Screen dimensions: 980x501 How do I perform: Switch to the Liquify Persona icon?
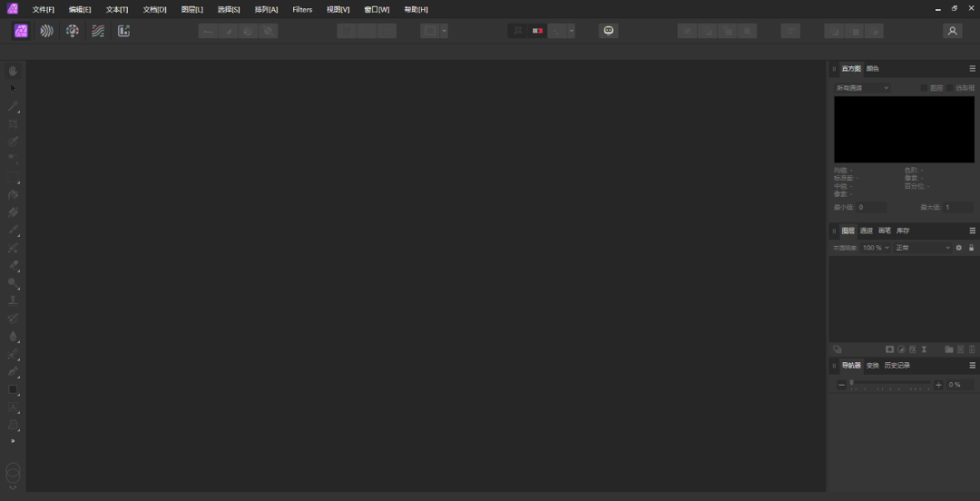pos(46,31)
